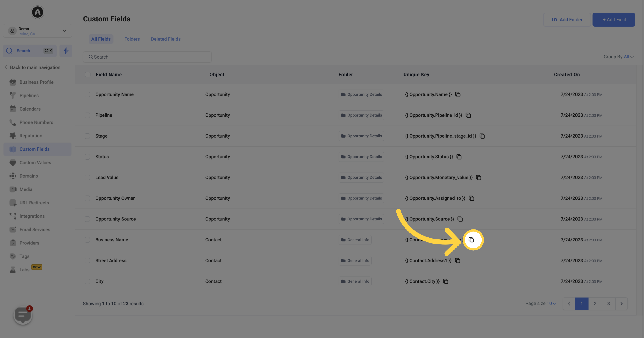Click the page 2 pagination button
The width and height of the screenshot is (644, 338).
(x=595, y=303)
